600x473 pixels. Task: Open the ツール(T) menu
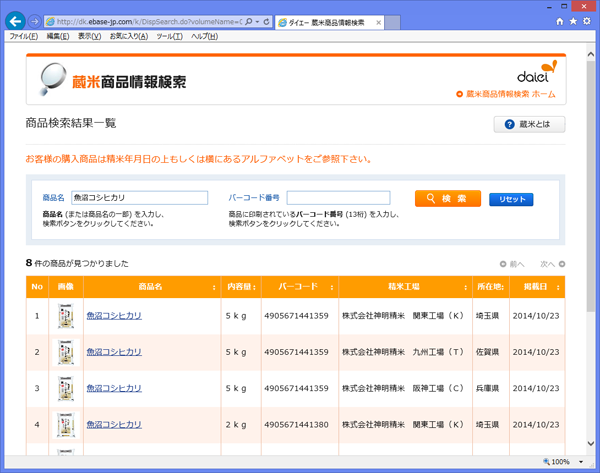tap(170, 36)
